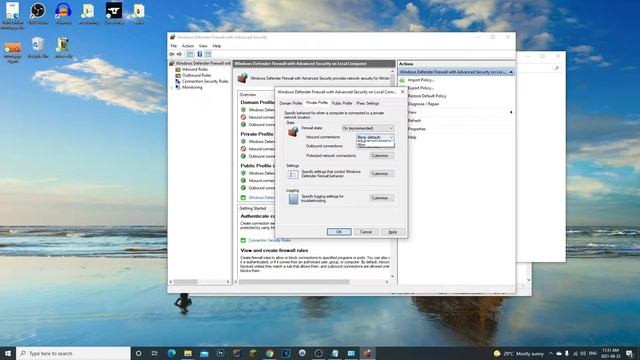The width and height of the screenshot is (640, 360).
Task: Switch to the IPsec Settings tab
Action: pos(367,103)
